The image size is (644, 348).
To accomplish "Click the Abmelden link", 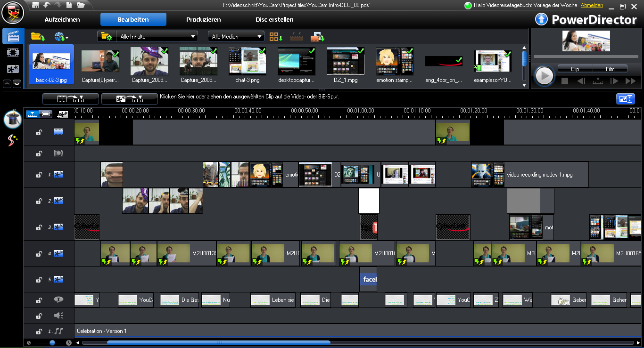I will pos(592,6).
